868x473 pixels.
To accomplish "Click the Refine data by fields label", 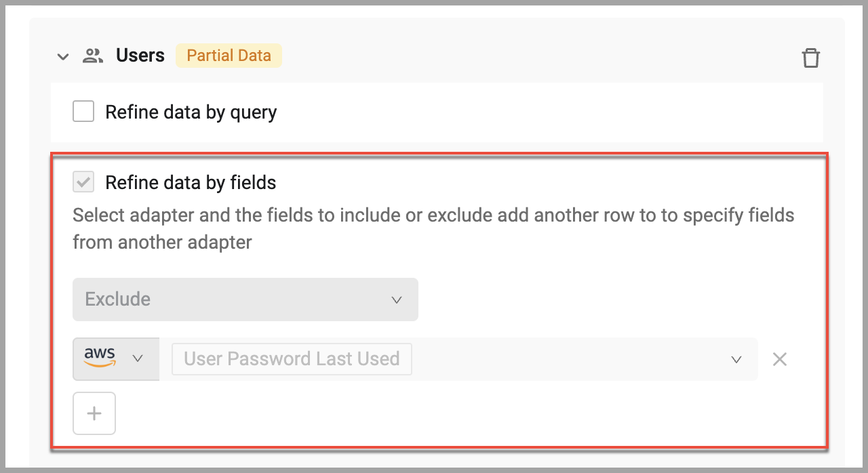I will click(191, 182).
